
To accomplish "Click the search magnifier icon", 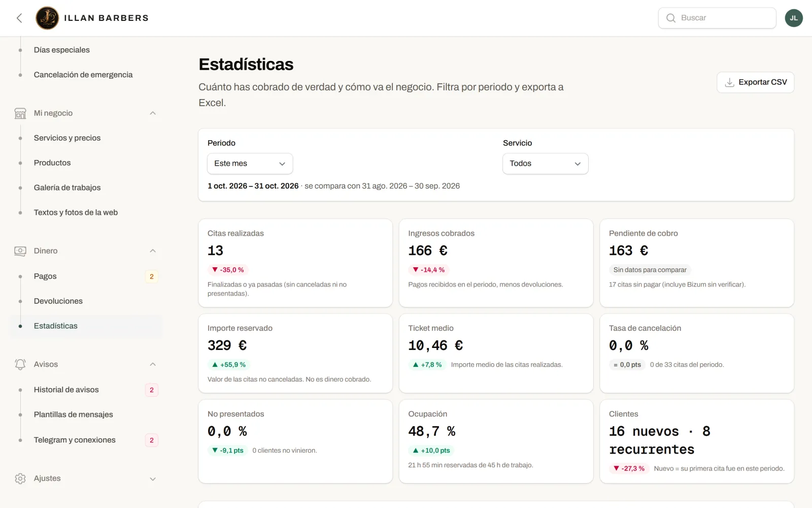I will 671,18.
